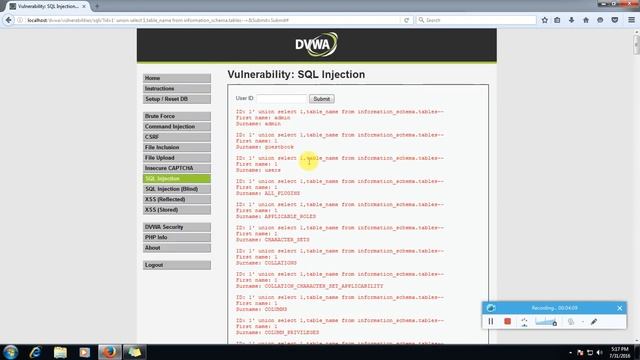Open the XSS (Reflected) page

(x=177, y=199)
